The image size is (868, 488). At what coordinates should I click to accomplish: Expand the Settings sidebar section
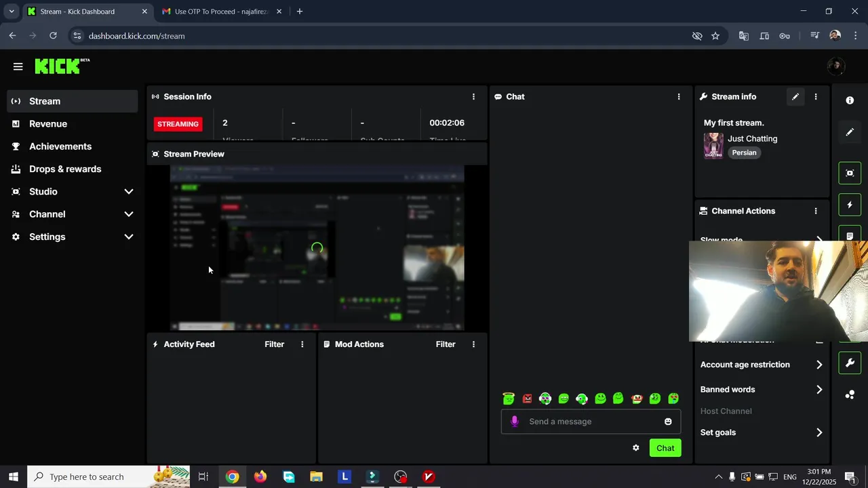72,237
